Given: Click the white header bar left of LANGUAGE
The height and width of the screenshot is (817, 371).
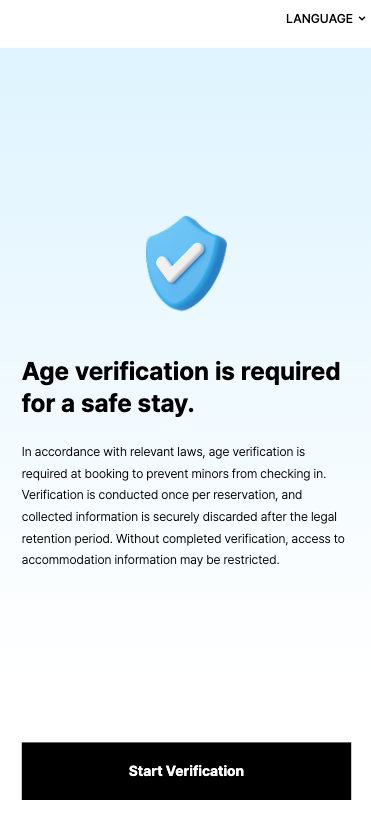Looking at the screenshot, I should [x=141, y=23].
